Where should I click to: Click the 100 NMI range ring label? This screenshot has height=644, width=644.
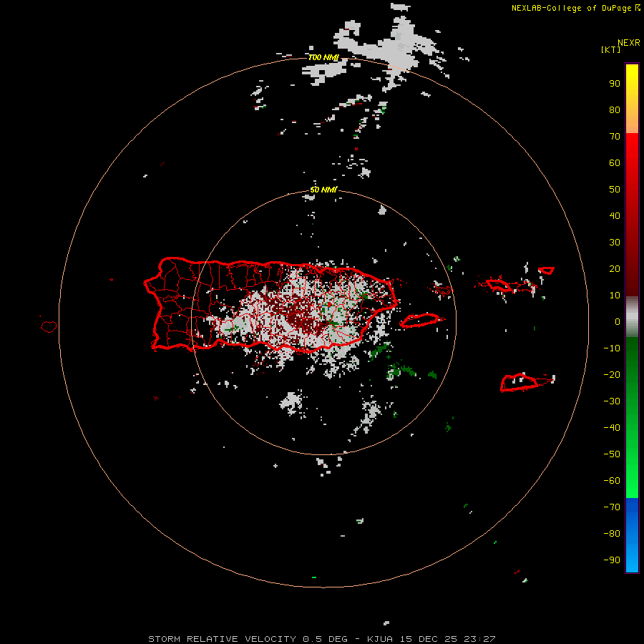click(323, 57)
